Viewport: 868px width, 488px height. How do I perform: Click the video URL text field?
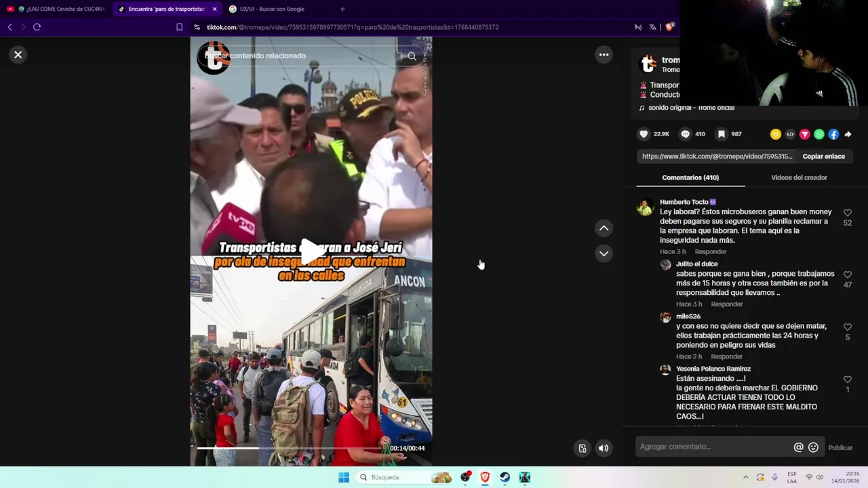(x=717, y=157)
